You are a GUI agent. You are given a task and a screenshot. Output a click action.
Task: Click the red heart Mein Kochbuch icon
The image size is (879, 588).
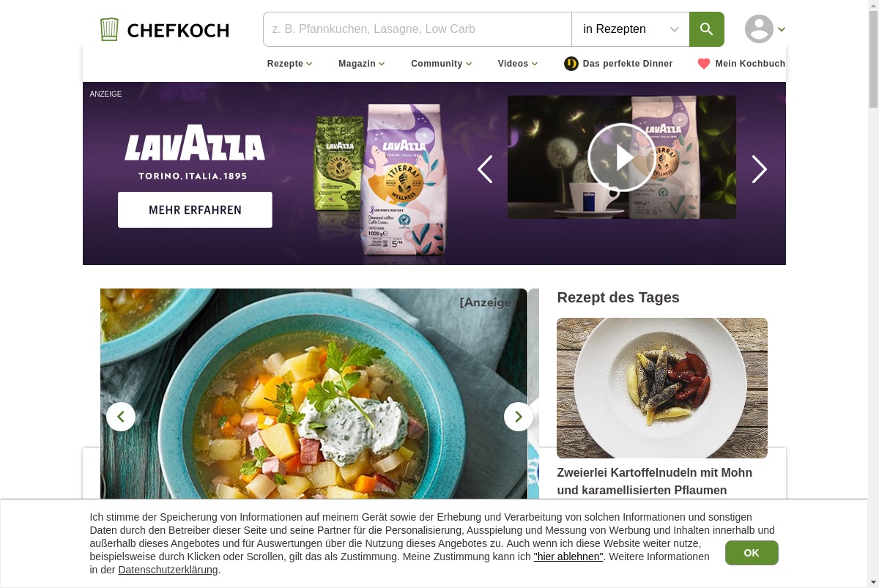704,64
